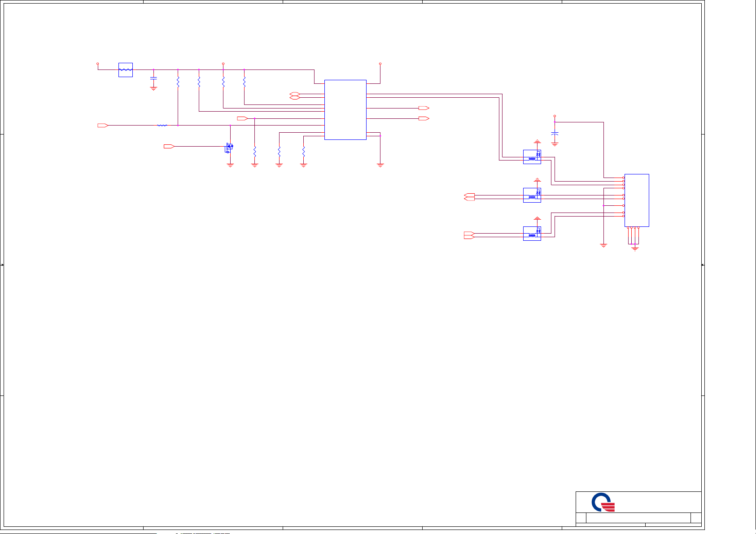Click the topmost common-mode choke box
756x534 pixels.
(x=532, y=157)
